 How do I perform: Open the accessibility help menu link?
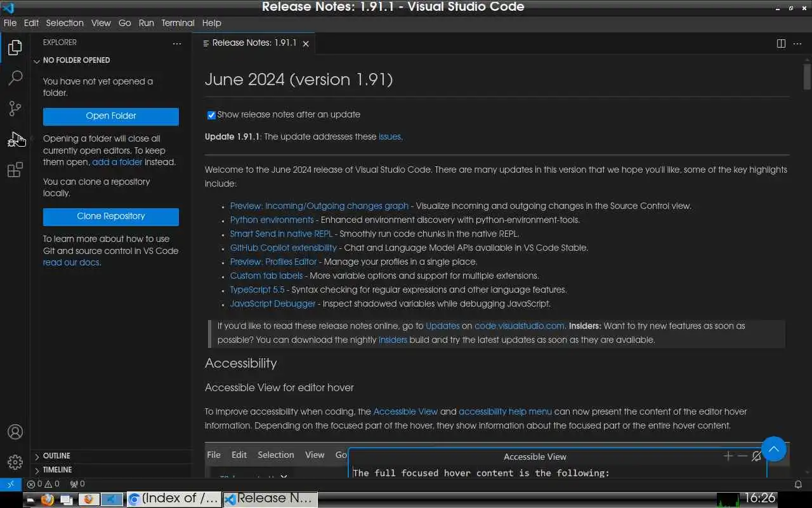tap(505, 411)
